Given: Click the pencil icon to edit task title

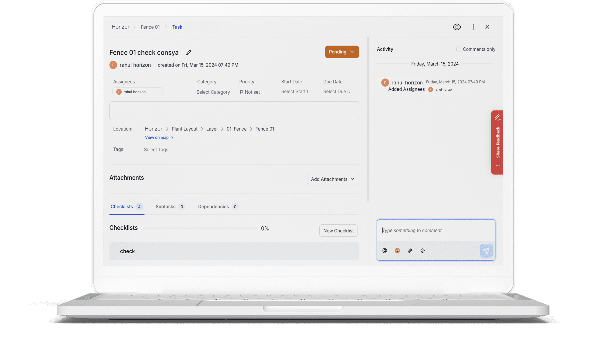Looking at the screenshot, I should pyautogui.click(x=189, y=52).
